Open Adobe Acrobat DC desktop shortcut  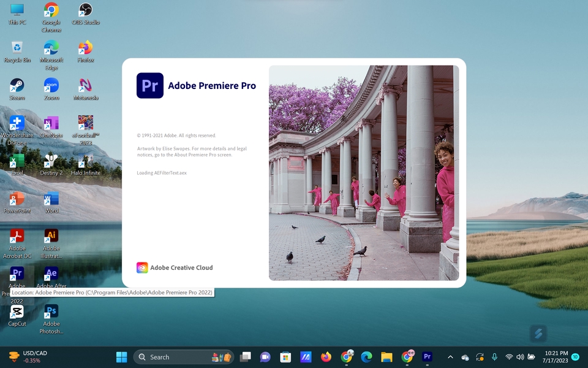pos(17,243)
